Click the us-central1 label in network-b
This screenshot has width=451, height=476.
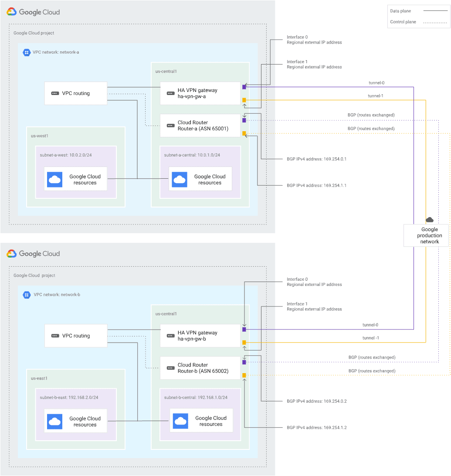pyautogui.click(x=166, y=313)
